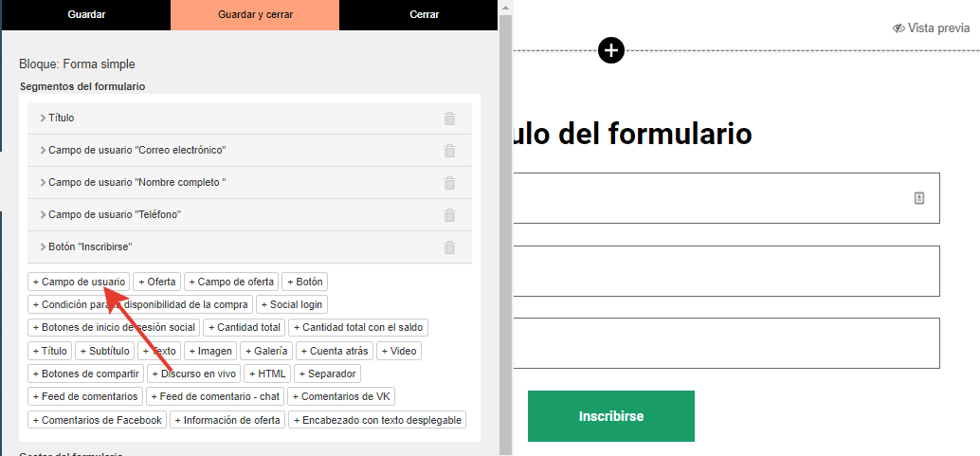Add Botones de inicio de sesión social

tap(114, 327)
